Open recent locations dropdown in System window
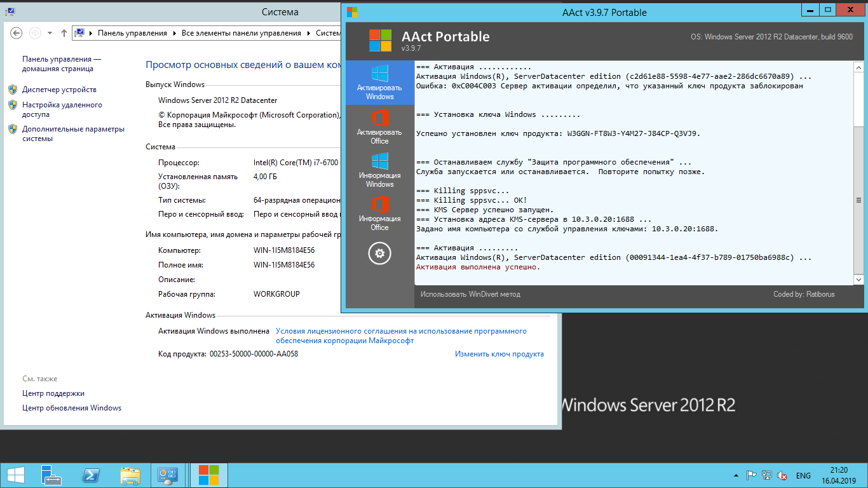 pos(50,33)
